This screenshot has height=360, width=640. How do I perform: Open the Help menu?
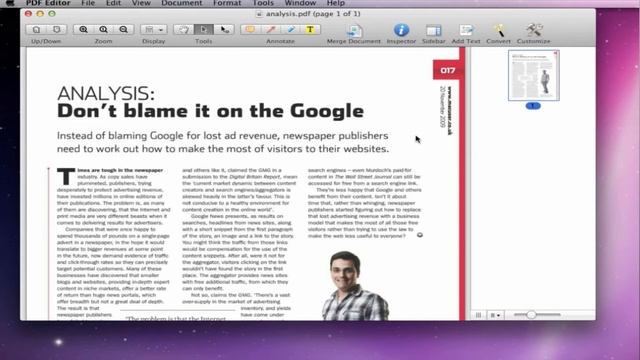tap(336, 3)
